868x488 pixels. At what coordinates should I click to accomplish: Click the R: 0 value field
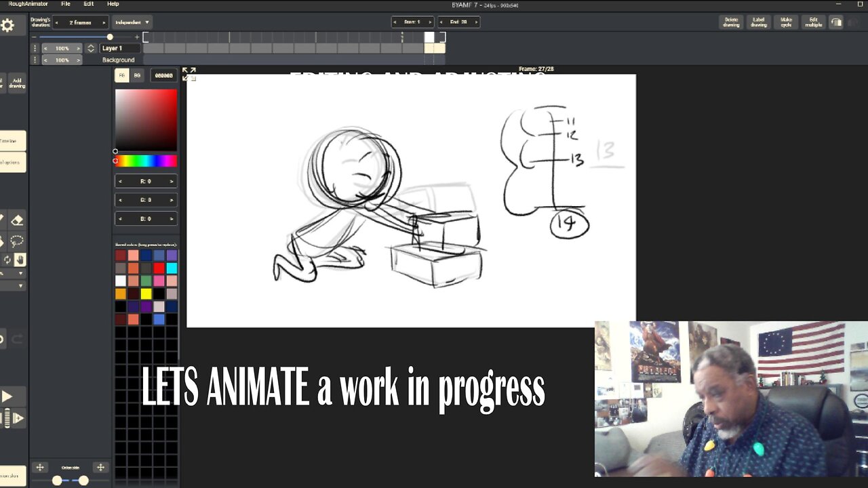pyautogui.click(x=146, y=181)
